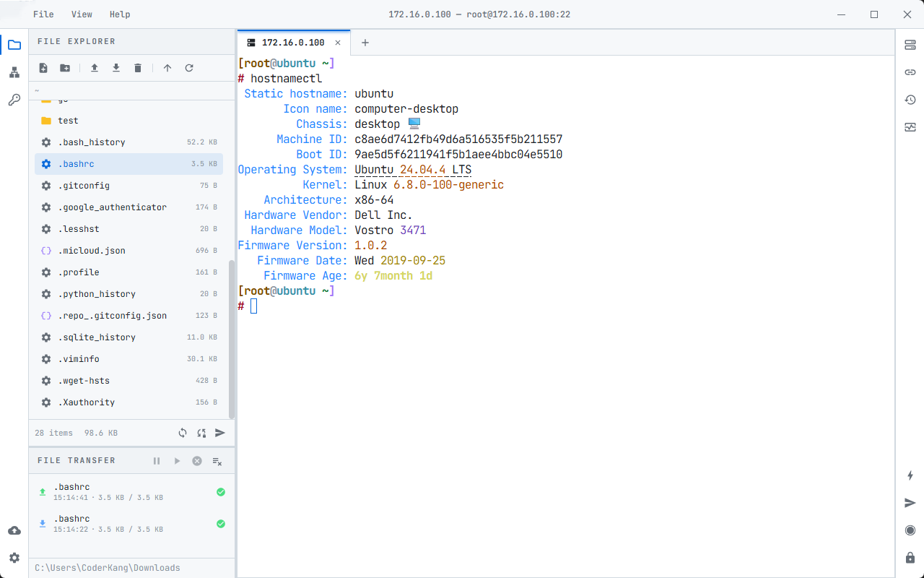The height and width of the screenshot is (578, 924).
Task: Click the record icon in the right sidebar
Action: click(x=910, y=530)
